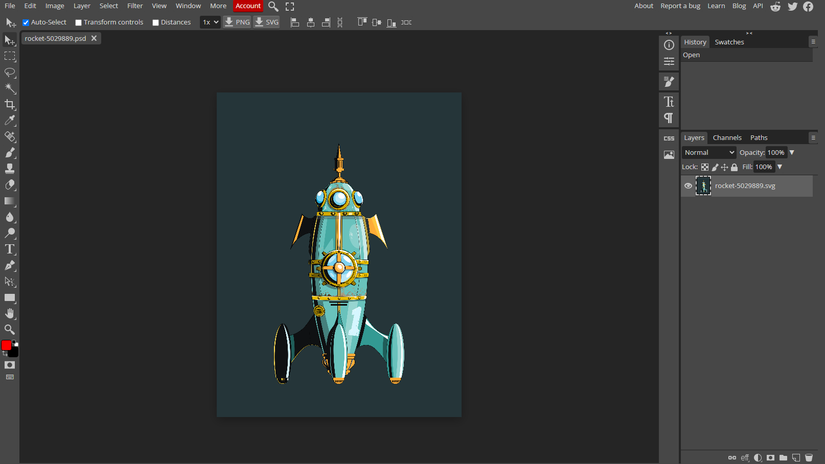
Task: Expand the Opacity slider arrow
Action: (x=792, y=153)
